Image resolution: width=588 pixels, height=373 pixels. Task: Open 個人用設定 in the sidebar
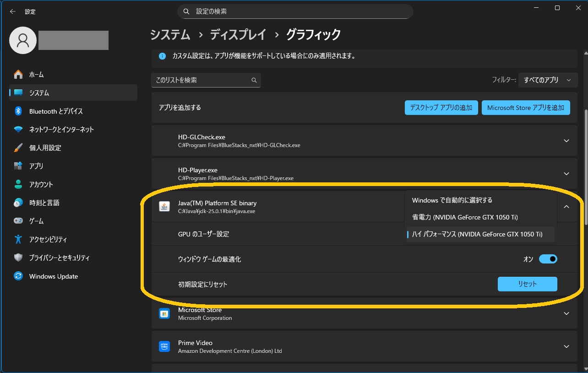tap(45, 148)
